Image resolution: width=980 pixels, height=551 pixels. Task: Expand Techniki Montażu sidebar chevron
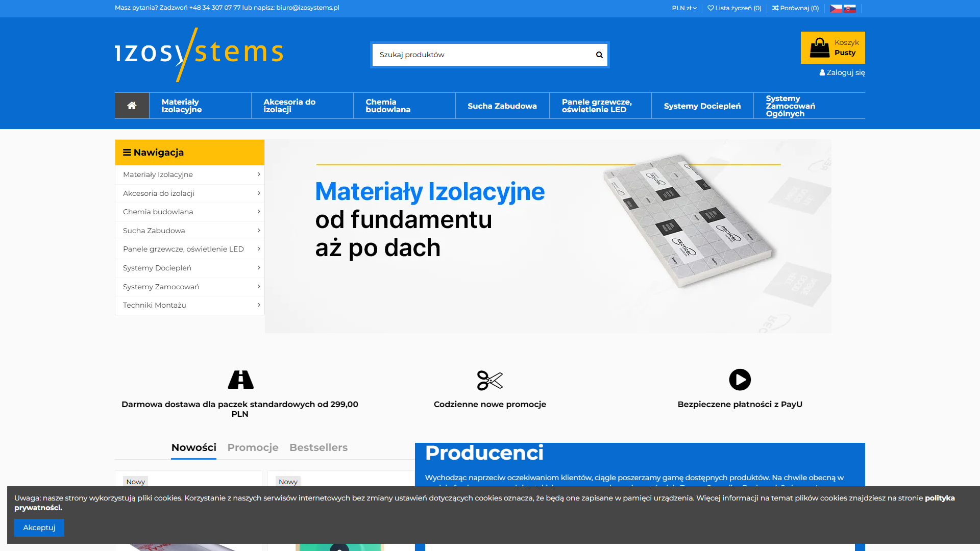[259, 305]
